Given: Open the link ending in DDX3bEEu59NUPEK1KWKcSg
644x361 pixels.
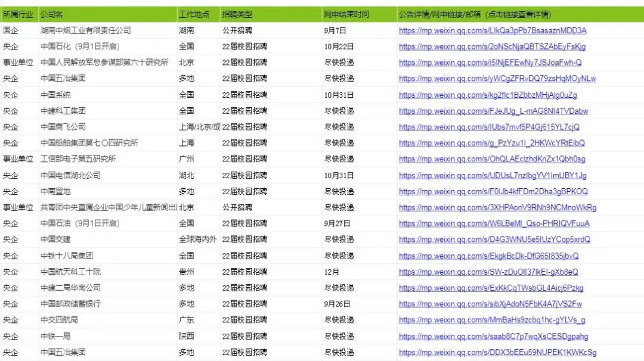Looking at the screenshot, I should 497,352.
